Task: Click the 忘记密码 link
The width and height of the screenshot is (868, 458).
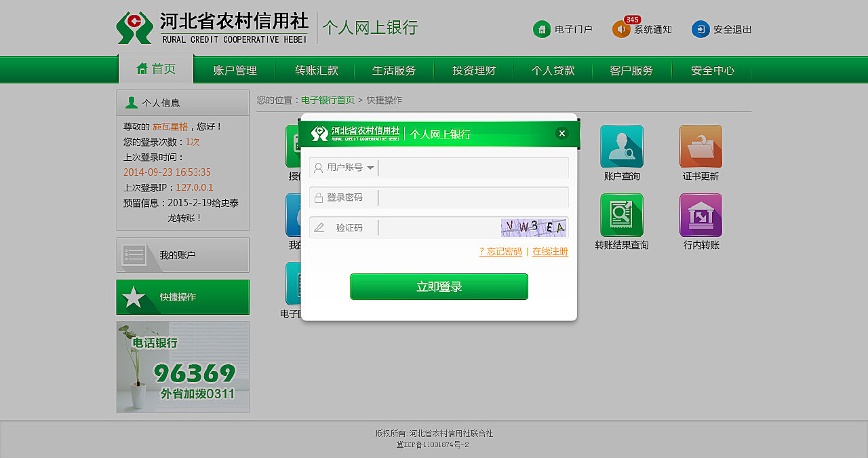Action: [x=500, y=252]
